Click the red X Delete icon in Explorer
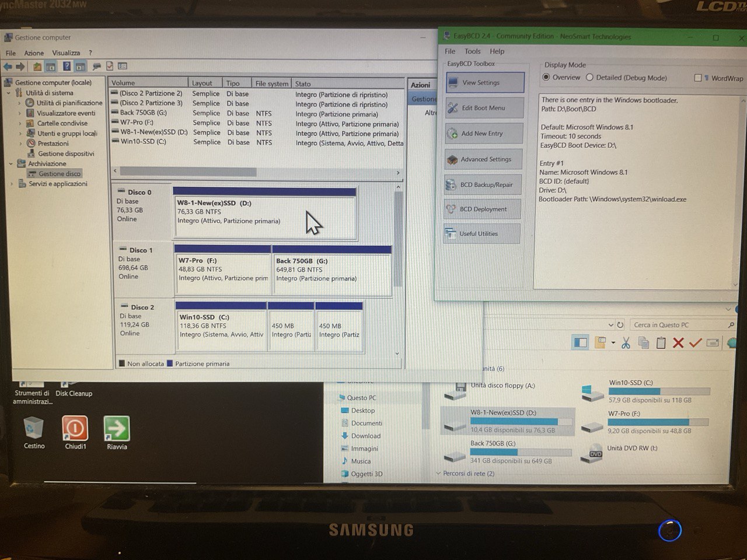This screenshot has height=560, width=747. (678, 343)
